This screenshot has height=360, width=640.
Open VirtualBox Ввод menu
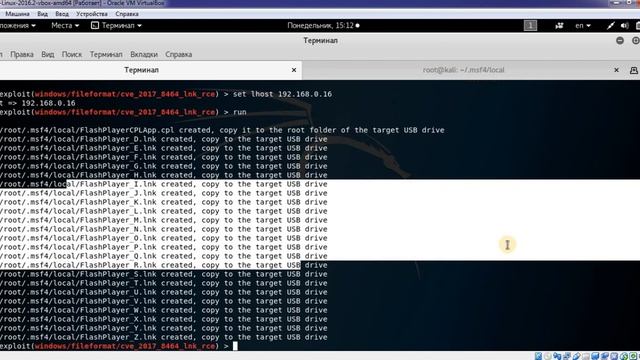click(62, 14)
